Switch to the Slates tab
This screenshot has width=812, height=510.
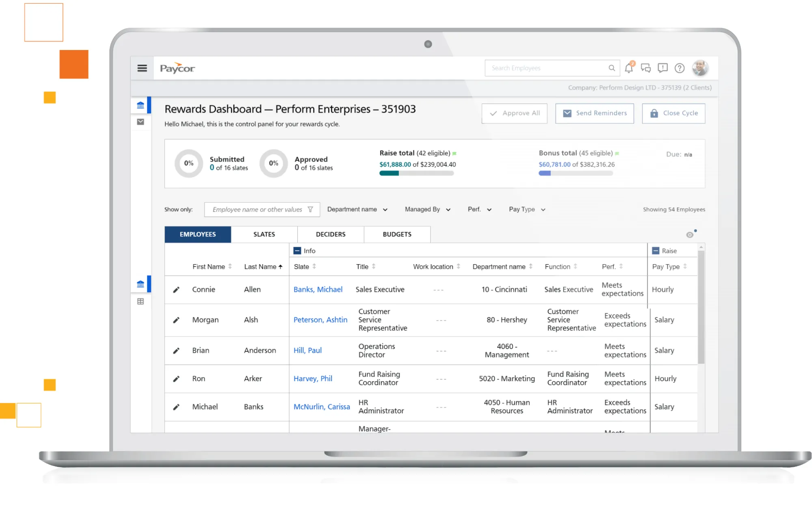tap(264, 234)
